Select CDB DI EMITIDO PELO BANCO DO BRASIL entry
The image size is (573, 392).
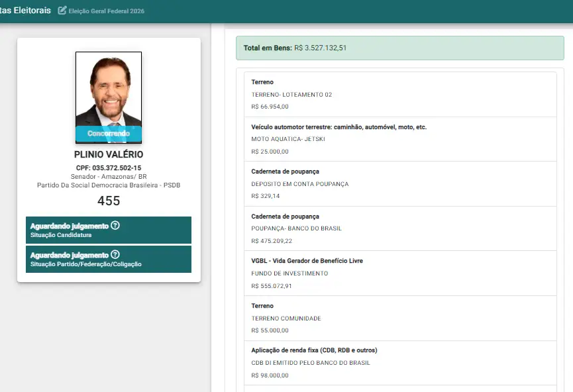click(x=311, y=363)
